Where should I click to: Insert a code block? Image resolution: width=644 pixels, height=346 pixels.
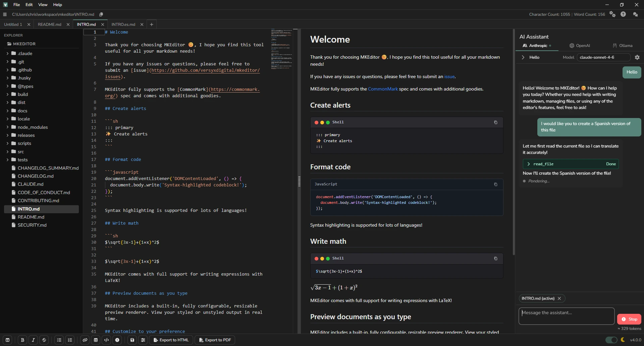click(x=106, y=340)
